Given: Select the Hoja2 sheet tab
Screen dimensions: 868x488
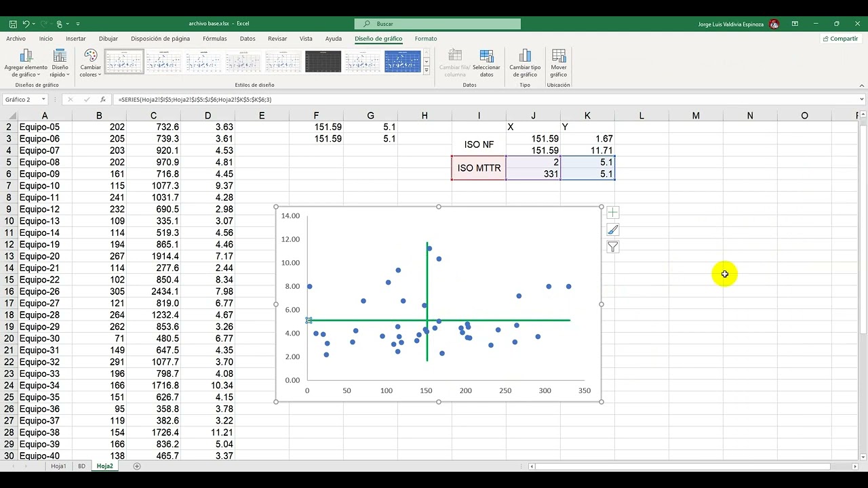Looking at the screenshot, I should 104,466.
